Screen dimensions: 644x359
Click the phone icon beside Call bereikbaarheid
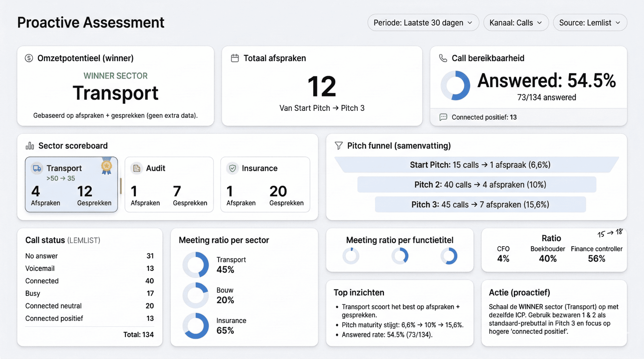point(443,58)
